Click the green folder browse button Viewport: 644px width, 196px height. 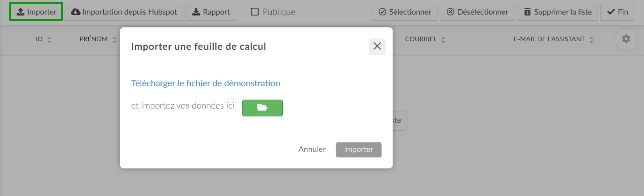pos(262,108)
